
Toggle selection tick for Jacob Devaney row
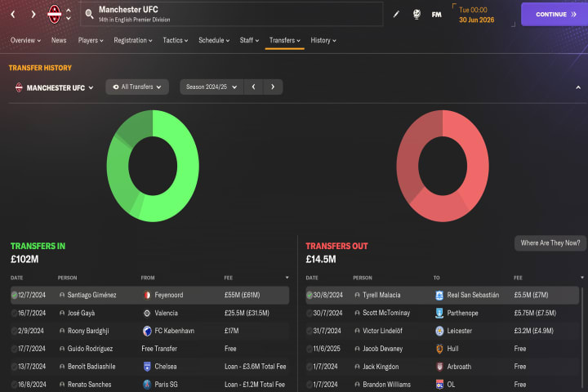tap(310, 349)
